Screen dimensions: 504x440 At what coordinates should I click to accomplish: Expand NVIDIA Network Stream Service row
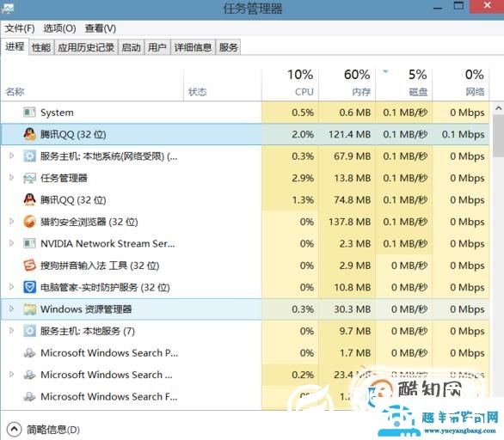click(x=11, y=243)
